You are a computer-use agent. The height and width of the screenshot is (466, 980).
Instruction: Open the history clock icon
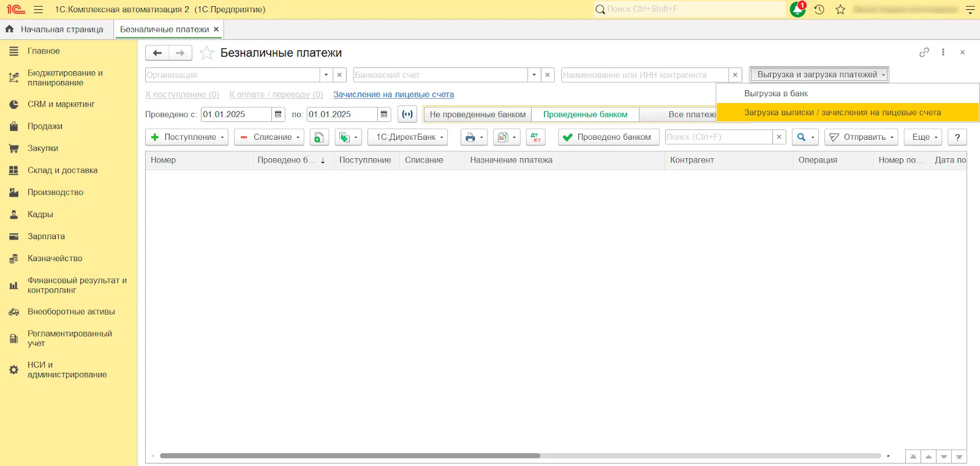coord(819,9)
